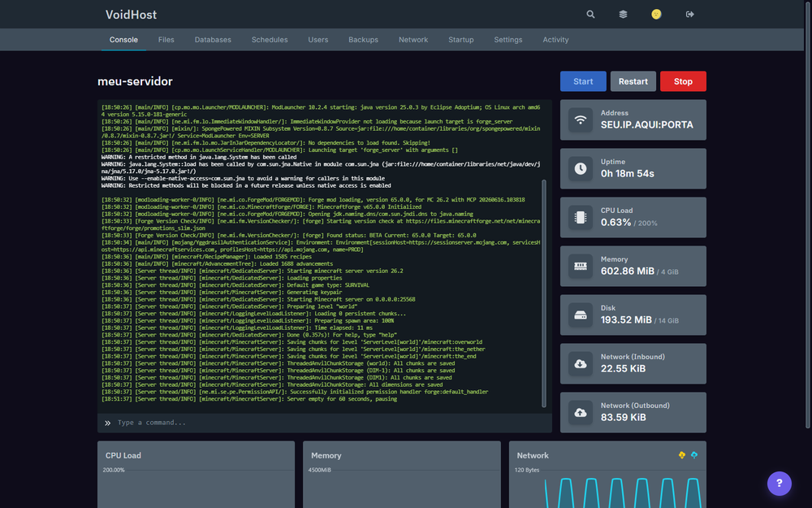Open the search magnifier icon
This screenshot has width=812, height=508.
(x=590, y=15)
